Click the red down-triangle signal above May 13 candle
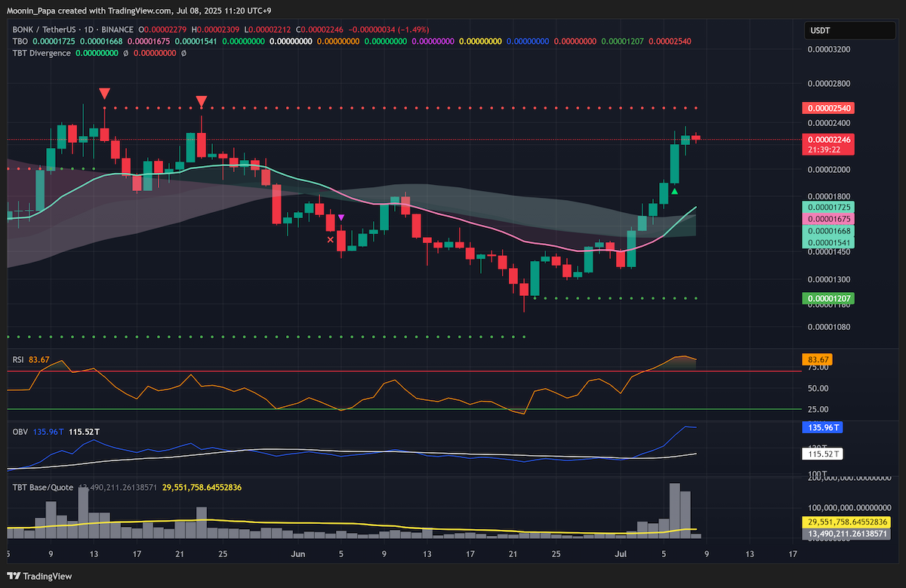 click(x=105, y=94)
